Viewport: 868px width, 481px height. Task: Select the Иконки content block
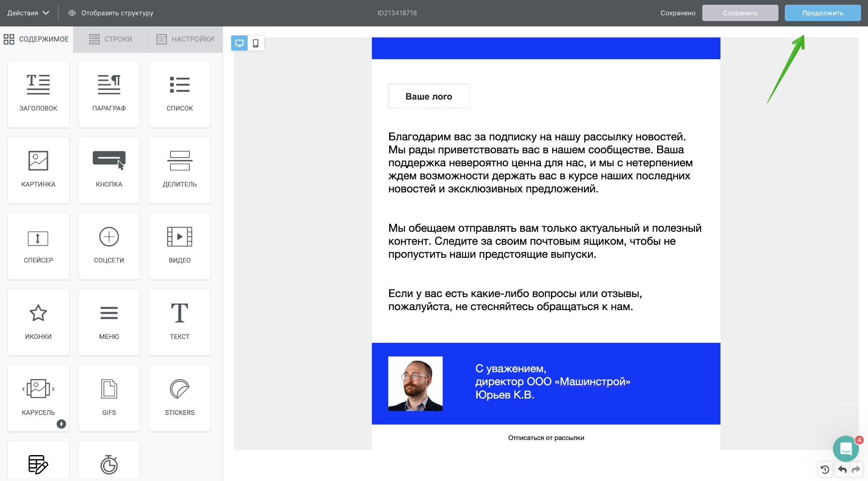pos(38,322)
